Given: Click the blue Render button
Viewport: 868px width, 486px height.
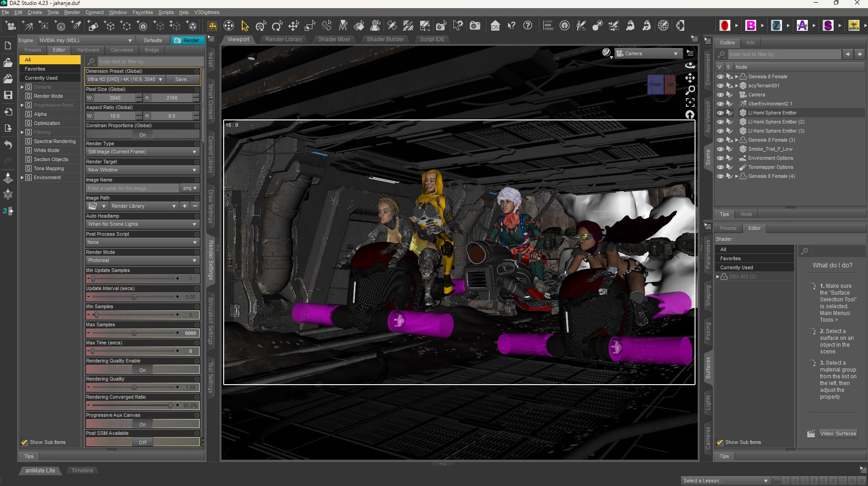Looking at the screenshot, I should tap(188, 40).
